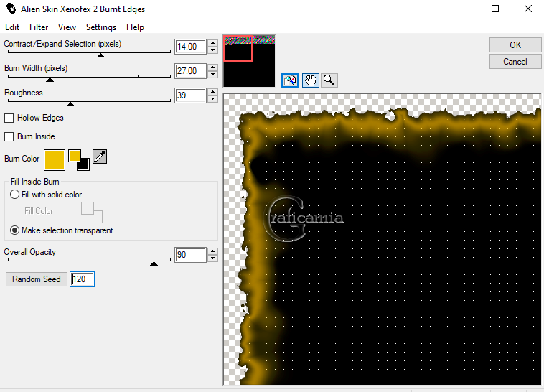This screenshot has width=544, height=392.
Task: Click the Cancel button
Action: point(515,62)
